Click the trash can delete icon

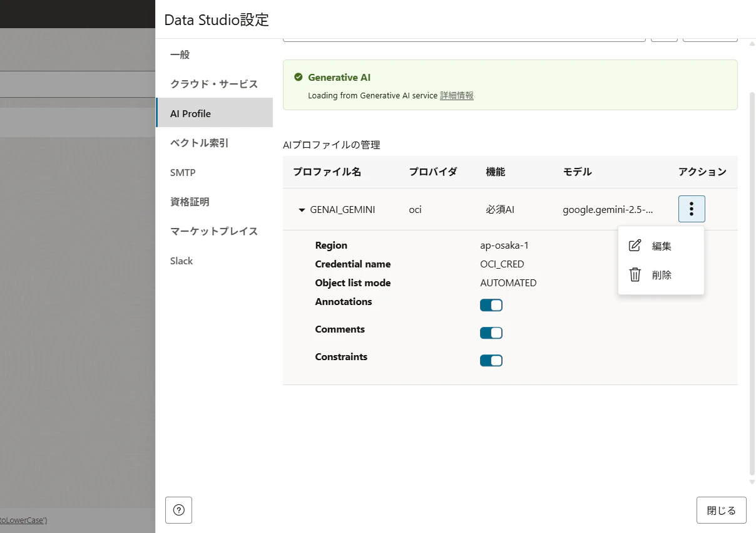coord(635,274)
